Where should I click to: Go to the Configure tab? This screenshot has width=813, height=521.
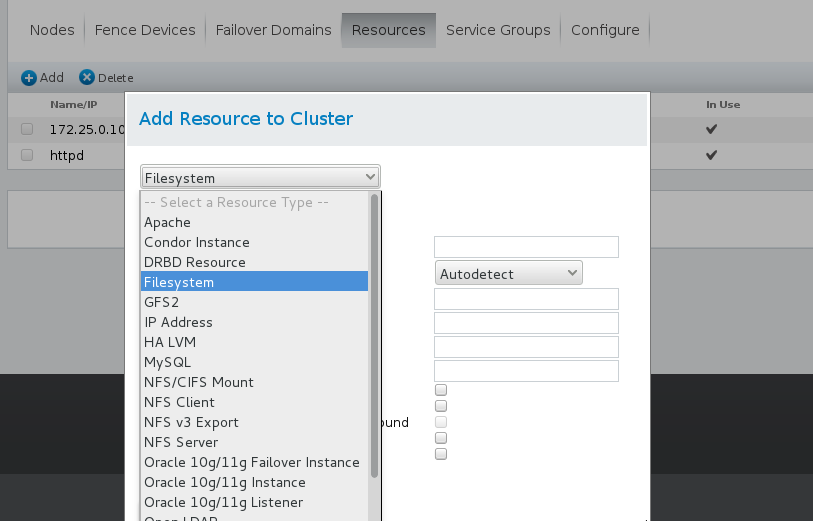tap(605, 30)
